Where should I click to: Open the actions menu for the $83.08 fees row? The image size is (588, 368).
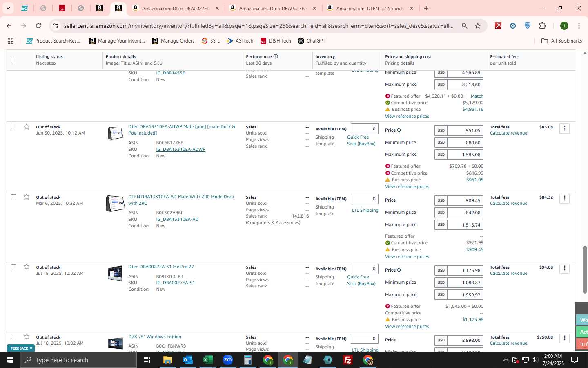pos(564,128)
